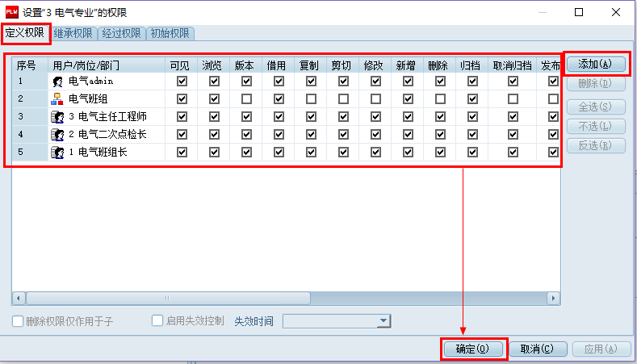
Task: Toggle 启用失效控制 checkbox
Action: 158,321
